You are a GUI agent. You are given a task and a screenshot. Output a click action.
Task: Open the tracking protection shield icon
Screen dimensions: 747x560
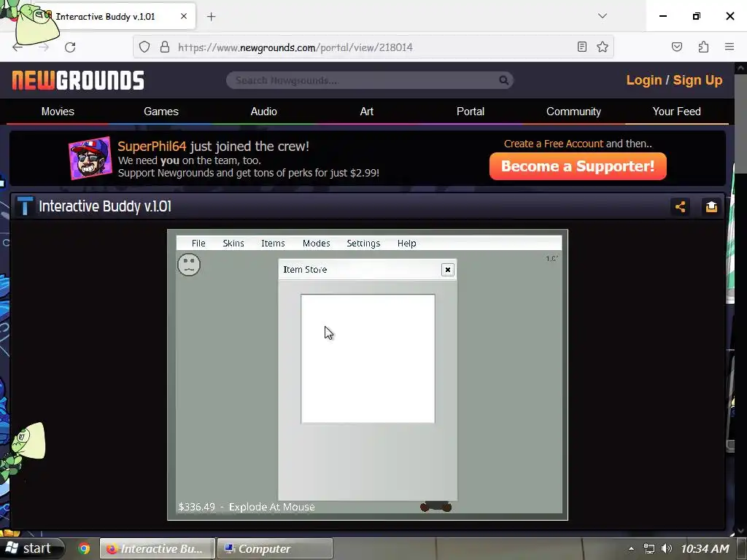tap(144, 47)
